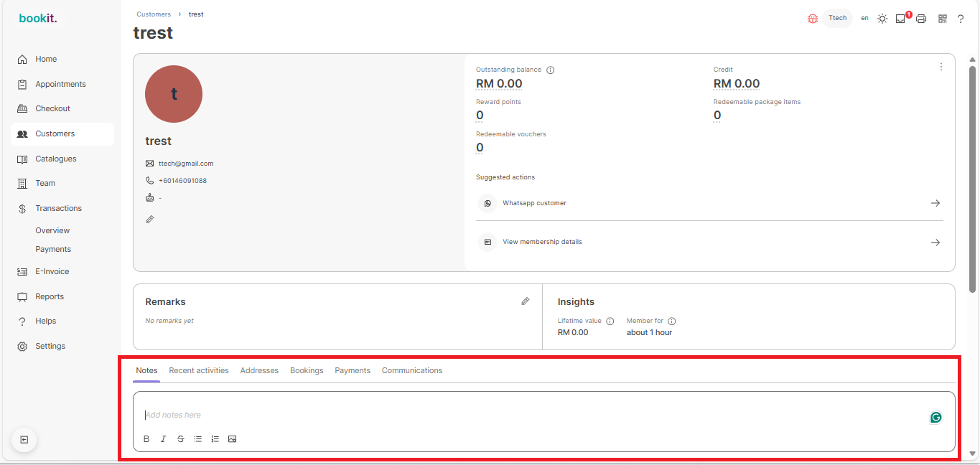Open the 'en' language selector
980x465 pixels.
(864, 18)
